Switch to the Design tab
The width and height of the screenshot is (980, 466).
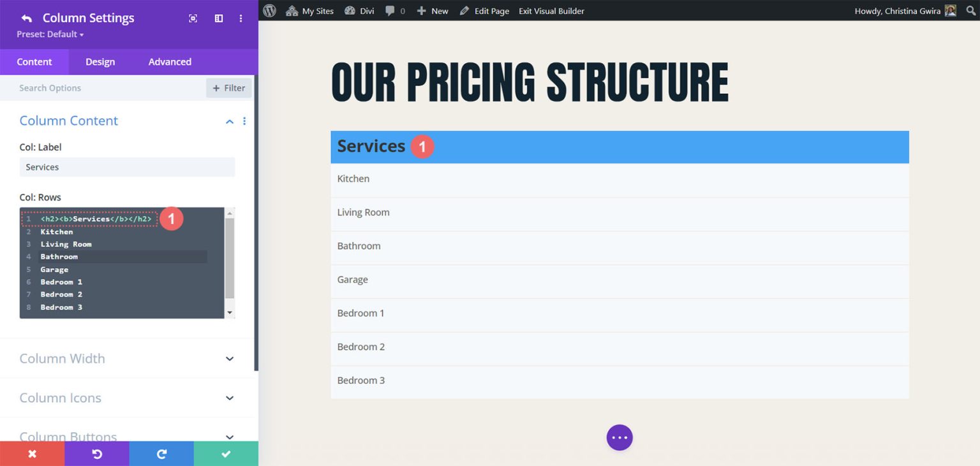coord(100,61)
